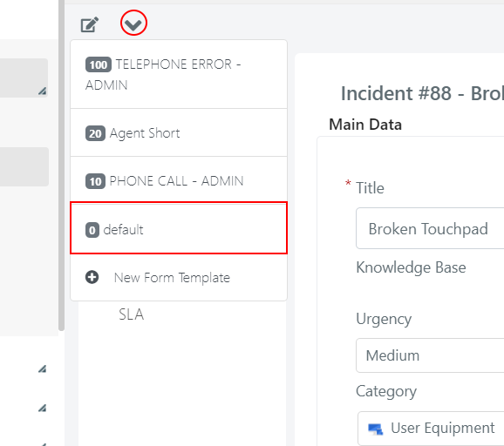The width and height of the screenshot is (504, 446).
Task: Click the User Equipment category icon
Action: [x=375, y=429]
